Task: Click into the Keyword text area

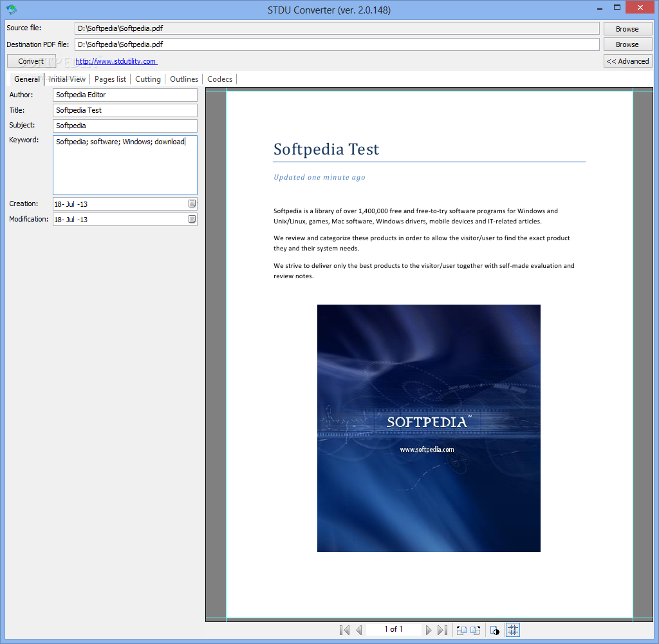Action: 125,165
